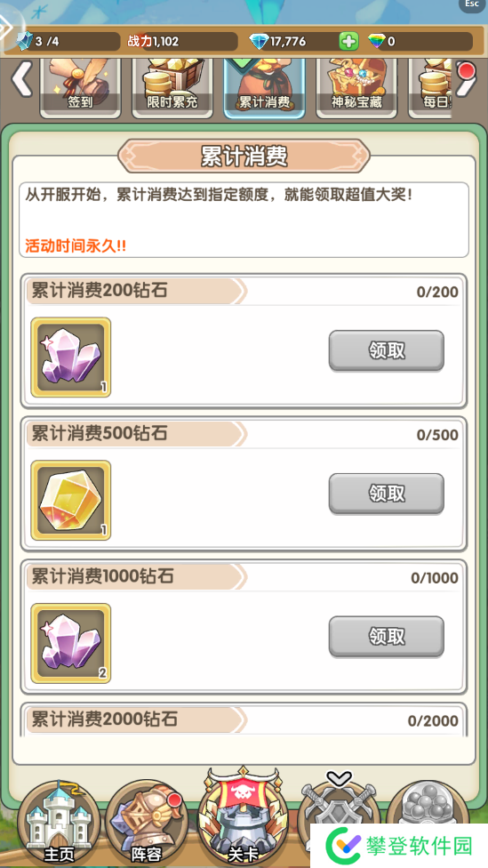Image resolution: width=488 pixels, height=868 pixels.
Task: Click the Esc button at top
Action: [x=472, y=5]
